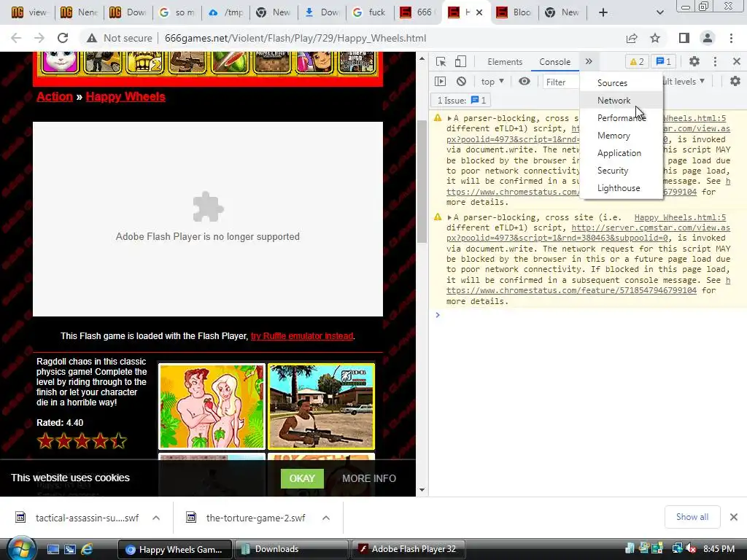Open Chrome three-dot menu
Viewport: 747px width, 560px height.
pos(731,38)
